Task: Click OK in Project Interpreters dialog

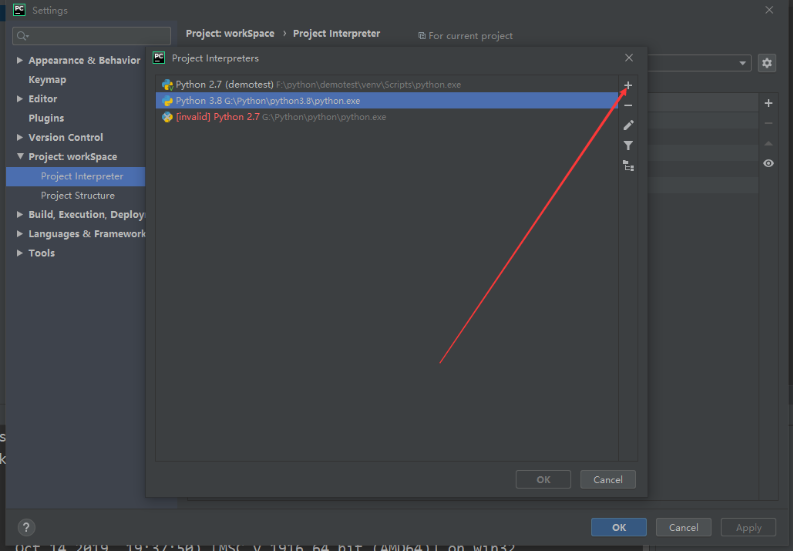Action: point(543,480)
